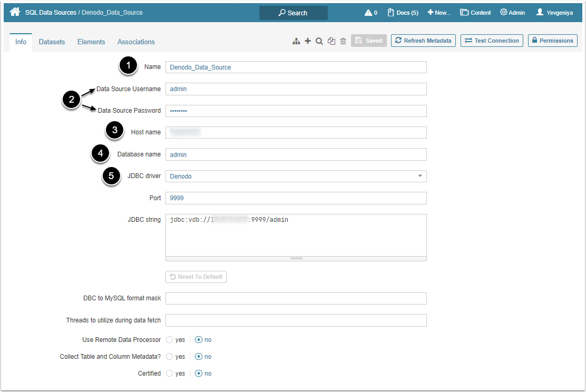Click Reset To Default button
This screenshot has height=392, width=586.
click(196, 277)
